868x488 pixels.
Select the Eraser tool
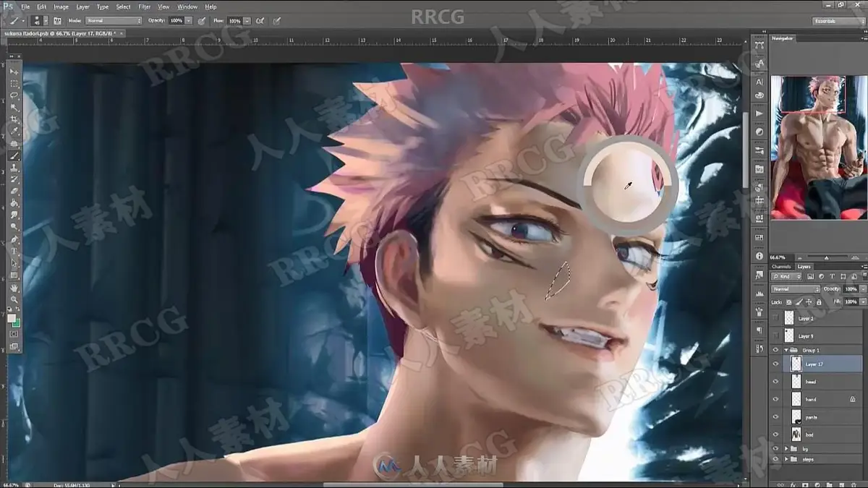pos(14,192)
